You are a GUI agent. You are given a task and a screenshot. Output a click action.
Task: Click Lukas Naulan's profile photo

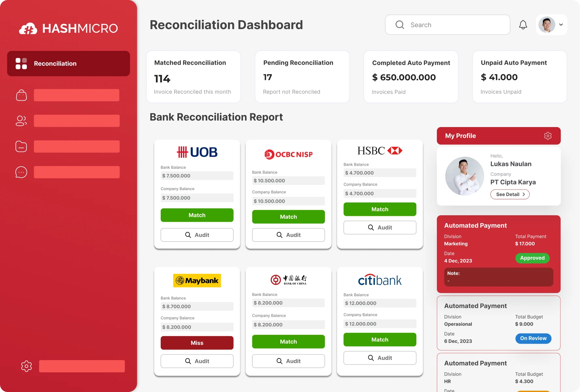464,176
